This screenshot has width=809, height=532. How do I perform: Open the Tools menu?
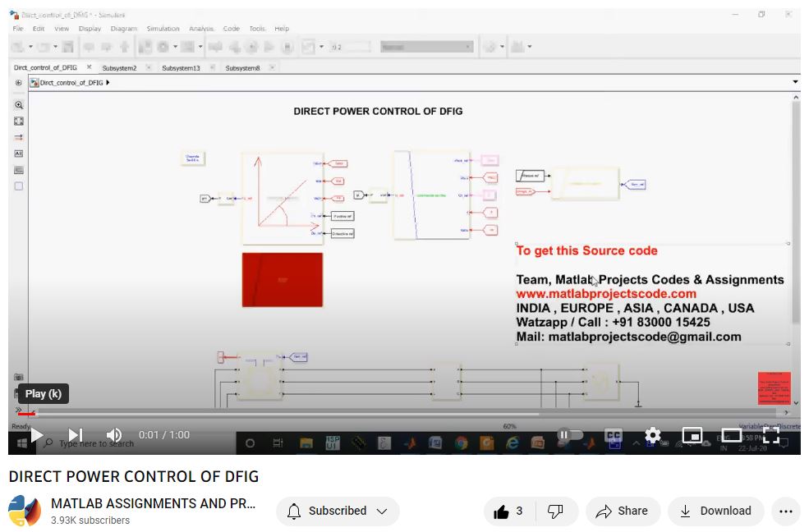point(257,29)
